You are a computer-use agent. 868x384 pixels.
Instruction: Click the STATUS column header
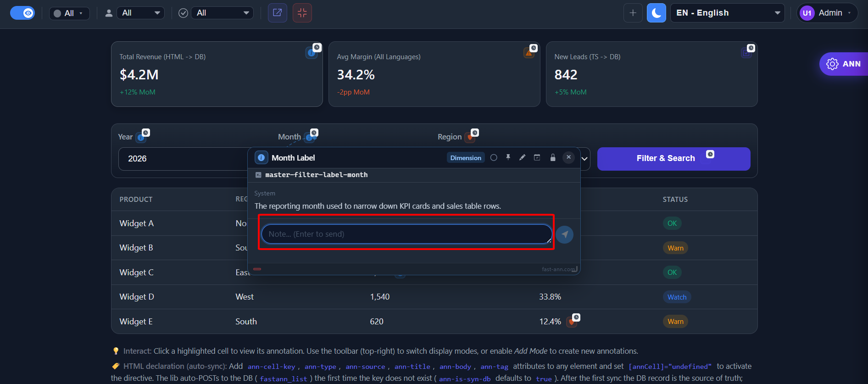click(x=675, y=200)
